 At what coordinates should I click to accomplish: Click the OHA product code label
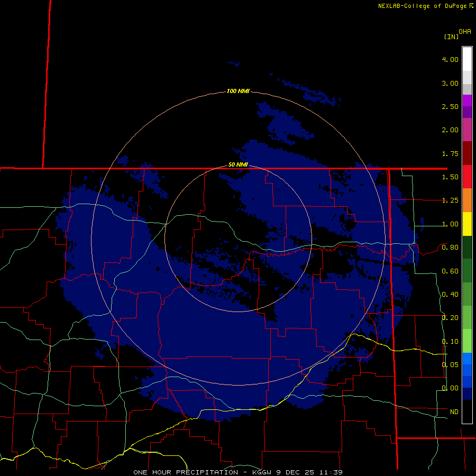coord(465,31)
